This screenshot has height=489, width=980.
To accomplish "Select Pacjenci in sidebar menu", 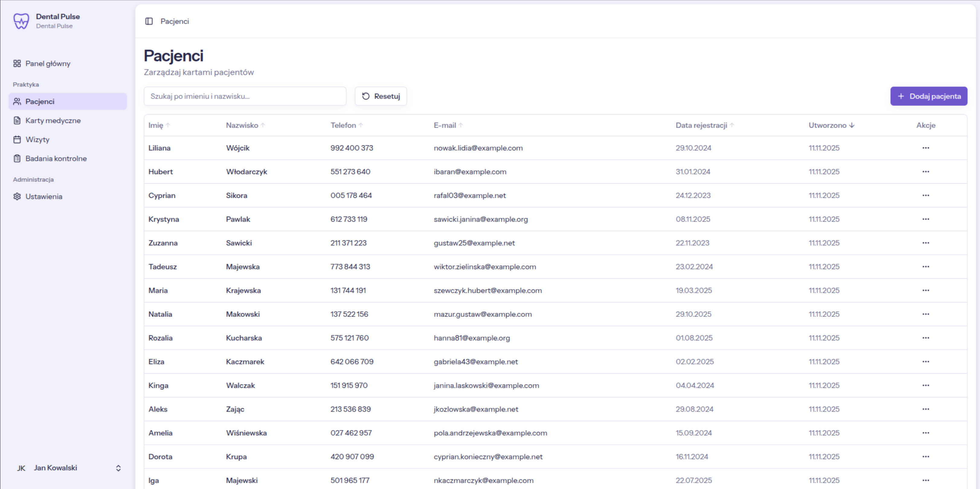I will pos(40,101).
